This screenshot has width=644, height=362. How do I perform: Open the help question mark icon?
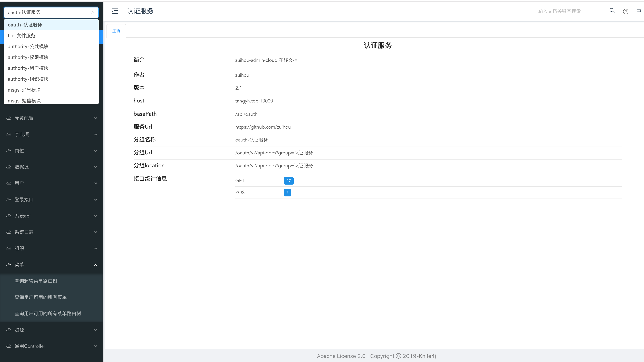coord(626,12)
